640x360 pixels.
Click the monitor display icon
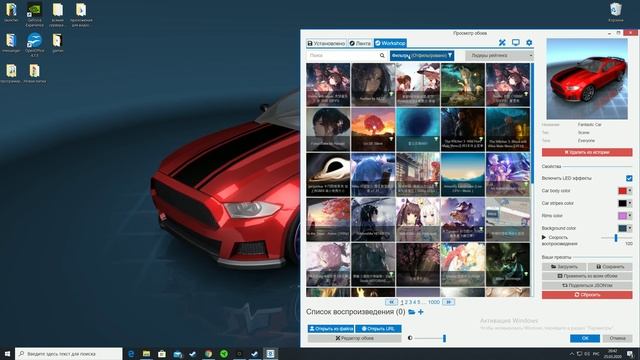coord(516,42)
